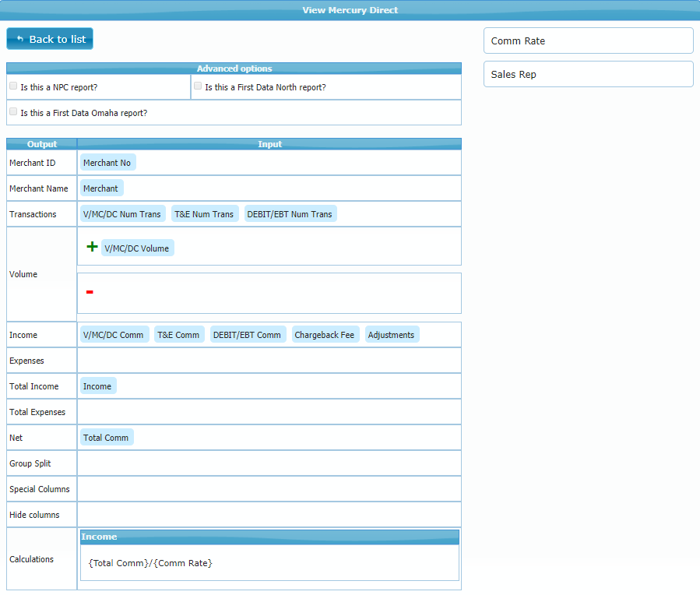This screenshot has height=595, width=700.
Task: Select the V/MC/DC Num Trans tag
Action: point(122,214)
